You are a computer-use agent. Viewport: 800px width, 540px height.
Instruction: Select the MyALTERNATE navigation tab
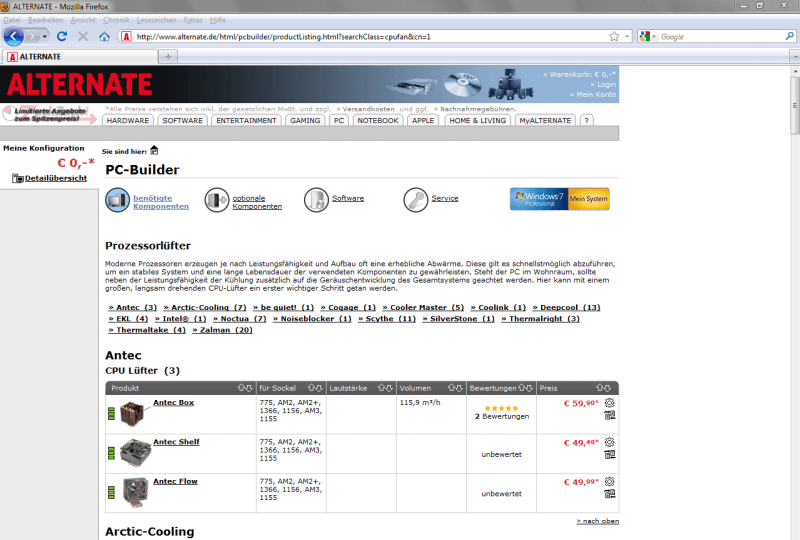[x=545, y=120]
